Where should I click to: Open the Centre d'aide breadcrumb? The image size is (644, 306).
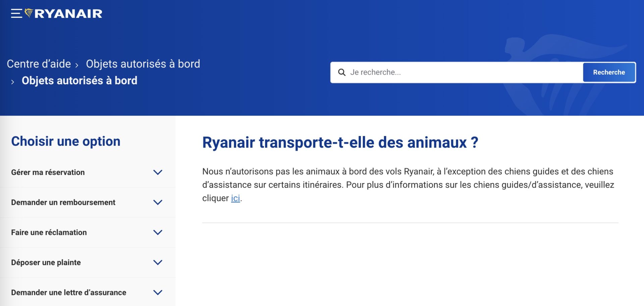click(x=39, y=64)
